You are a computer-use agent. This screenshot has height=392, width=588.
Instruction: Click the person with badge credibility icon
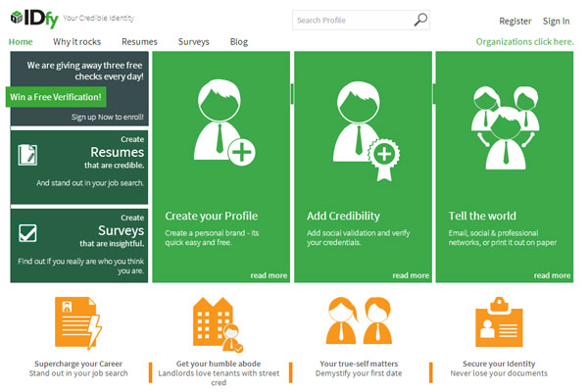coord(366,130)
